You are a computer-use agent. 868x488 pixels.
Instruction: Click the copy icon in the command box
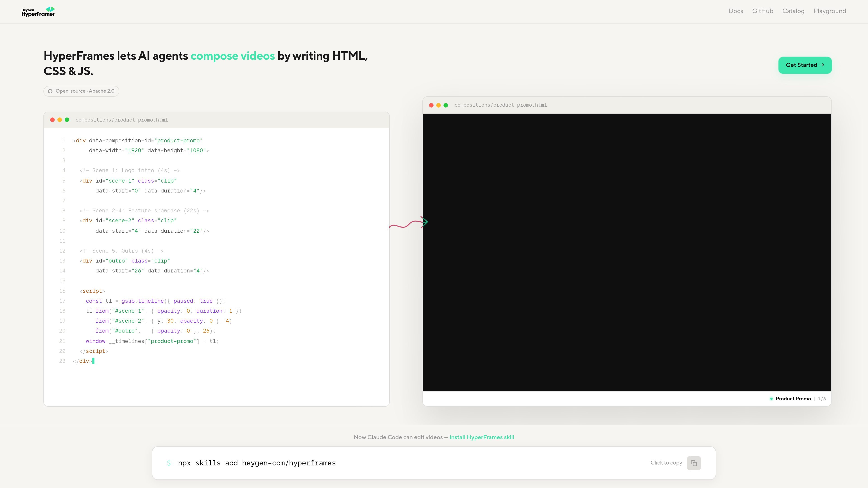tap(693, 463)
